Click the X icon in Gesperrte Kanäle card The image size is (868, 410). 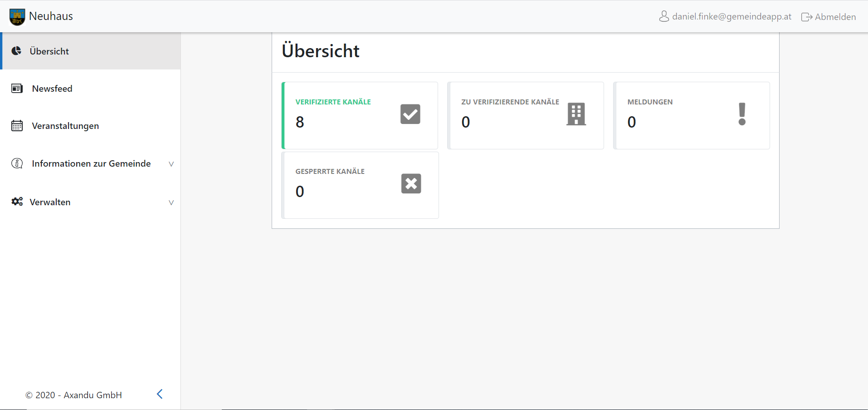point(411,183)
